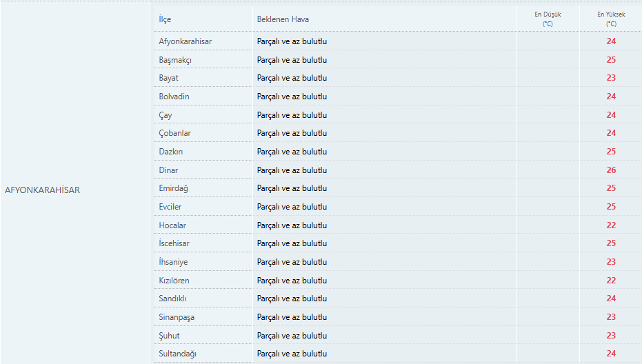Click Hocalar's highest temperature value 22
The width and height of the screenshot is (642, 364).
(611, 225)
